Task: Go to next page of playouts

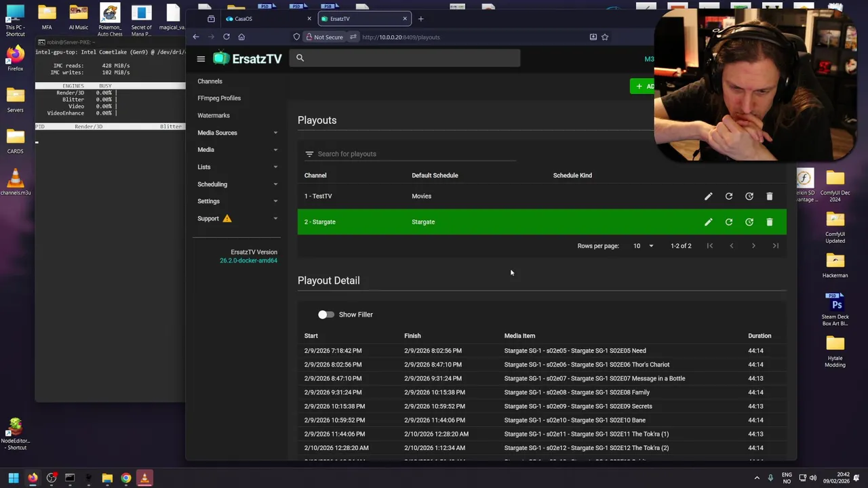Action: point(753,246)
